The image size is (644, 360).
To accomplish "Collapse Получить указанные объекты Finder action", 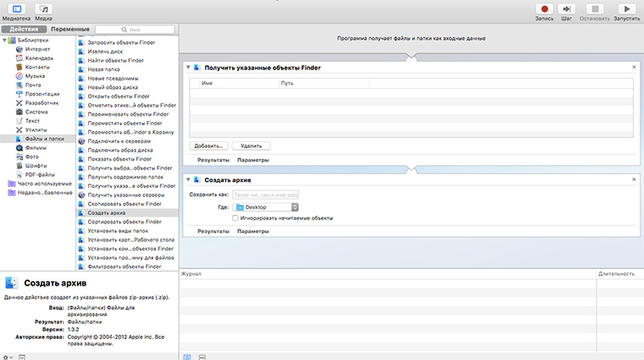I will (188, 66).
